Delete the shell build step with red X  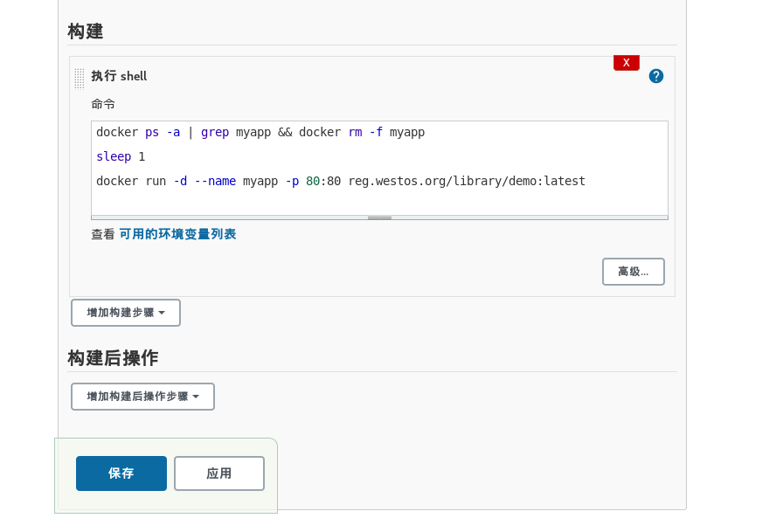627,63
